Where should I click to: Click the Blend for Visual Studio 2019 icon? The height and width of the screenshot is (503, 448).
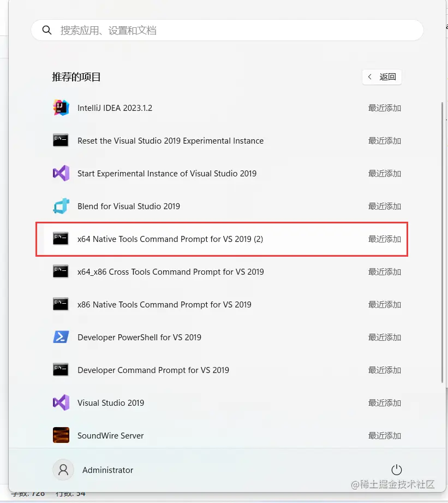pos(61,206)
